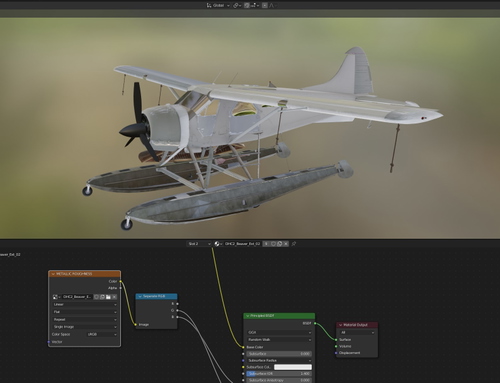The image size is (500, 383).
Task: Select the METALLIC ROUGHNESS node header
Action: tap(85, 274)
